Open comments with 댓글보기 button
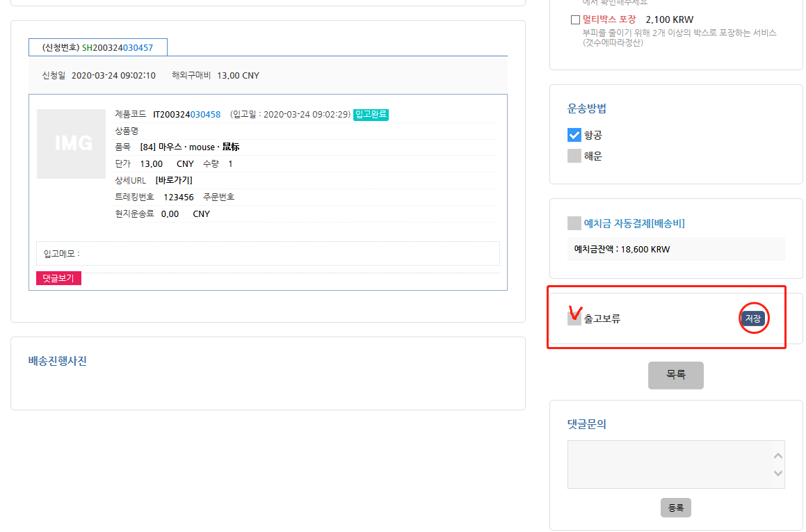The height and width of the screenshot is (532, 806). tap(58, 278)
